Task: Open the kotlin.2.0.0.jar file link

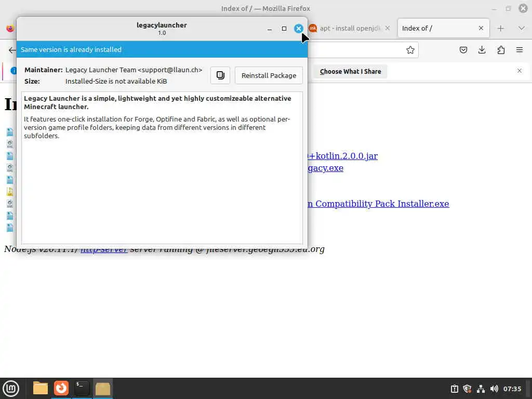Action: pos(343,156)
